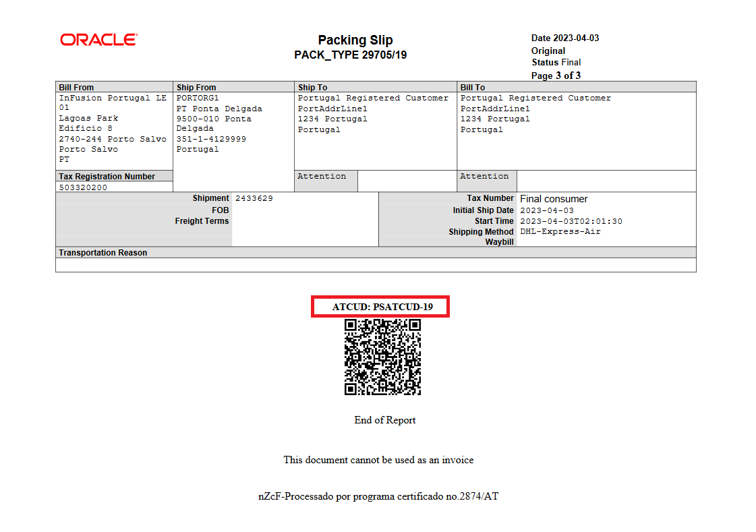Click End of Report text
Viewport: 756px width, 532px height.
point(385,420)
